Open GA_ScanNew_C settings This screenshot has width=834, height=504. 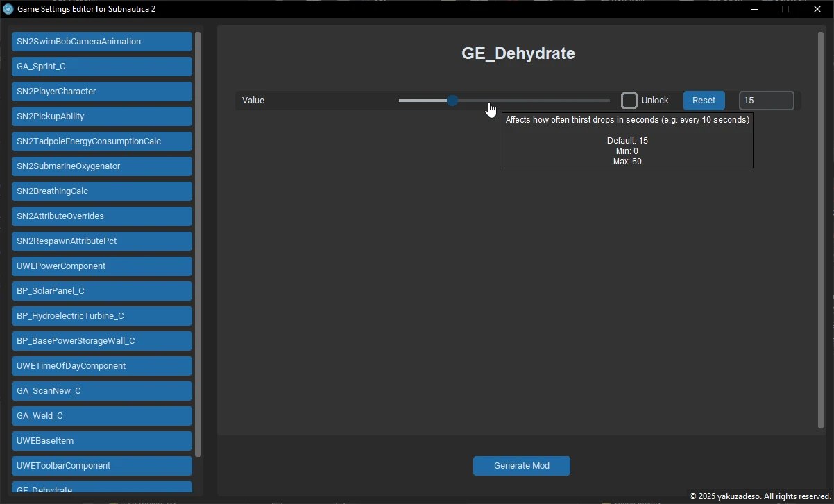coord(101,391)
